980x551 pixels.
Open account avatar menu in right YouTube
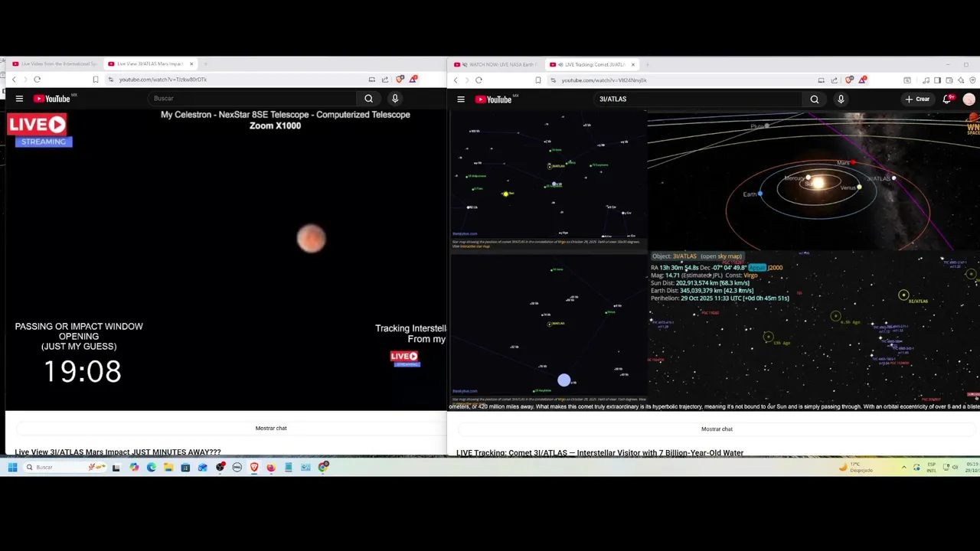969,99
